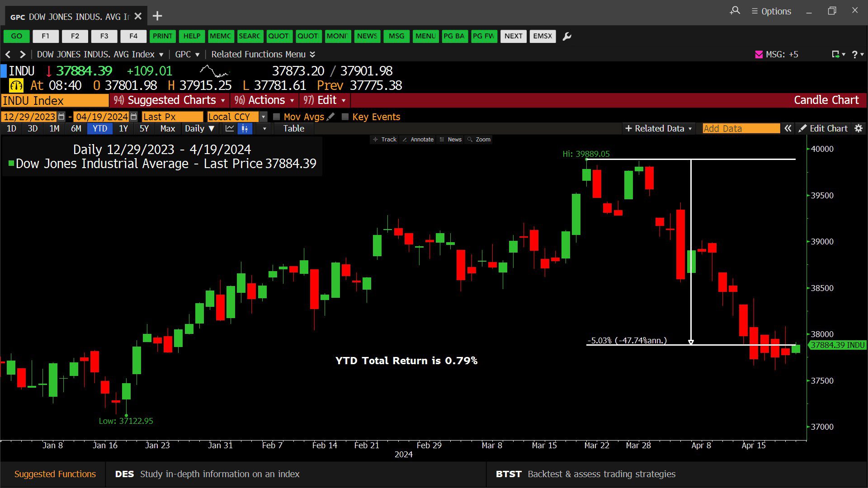Open the intraday sparkline mini chart
868x488 pixels.
pos(215,71)
